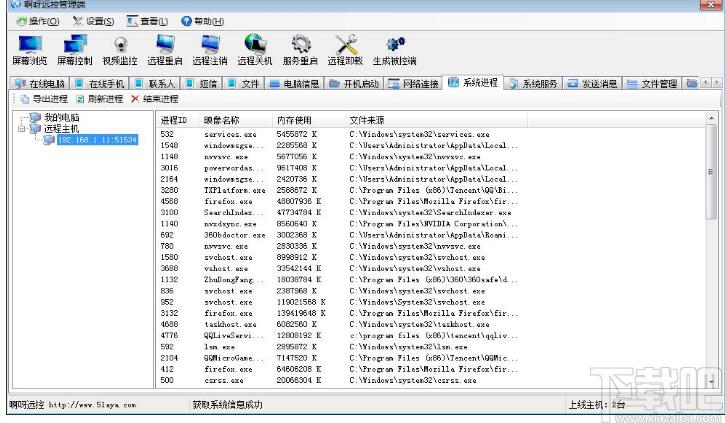Select remote host 192.168.1.11:51534
725x423 pixels.
[98, 140]
